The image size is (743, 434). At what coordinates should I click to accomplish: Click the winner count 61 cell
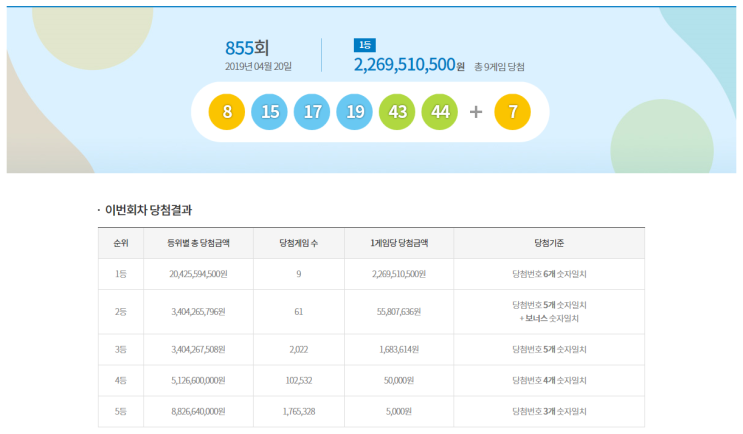click(x=299, y=312)
